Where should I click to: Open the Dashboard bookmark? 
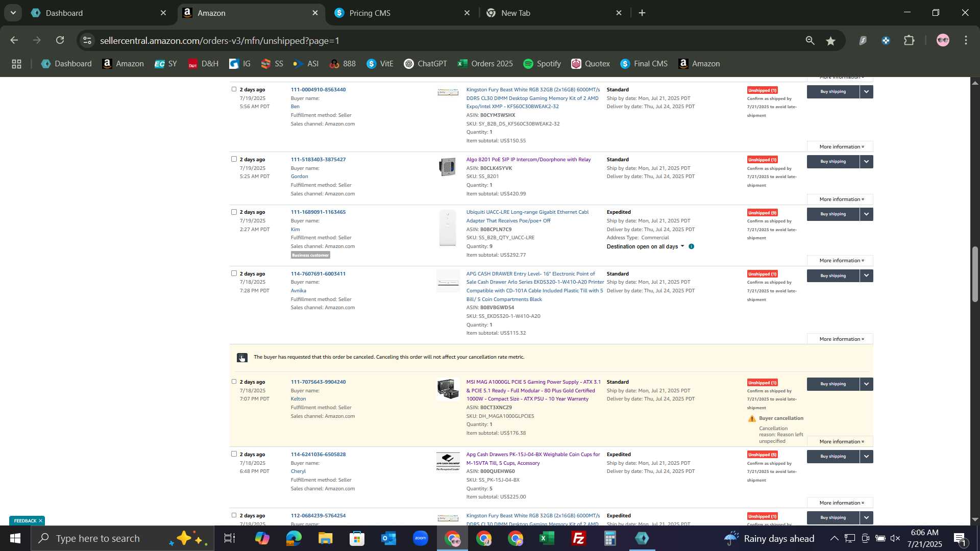67,64
